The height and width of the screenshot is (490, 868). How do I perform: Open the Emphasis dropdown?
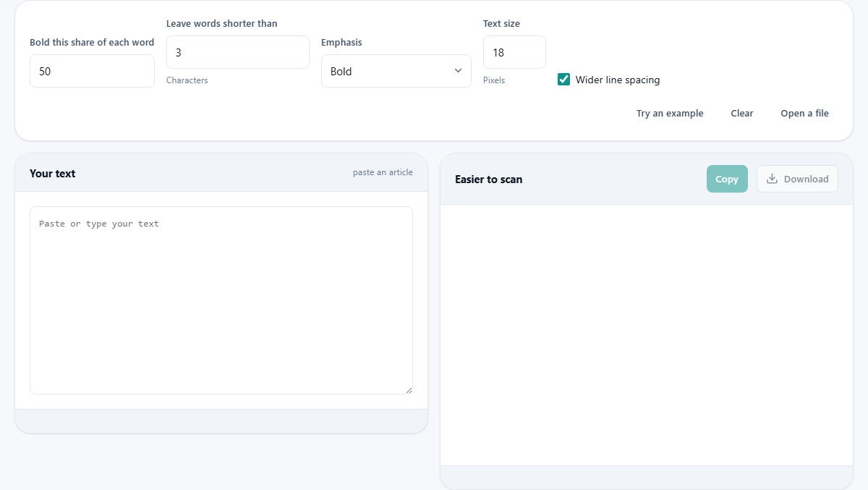[396, 71]
